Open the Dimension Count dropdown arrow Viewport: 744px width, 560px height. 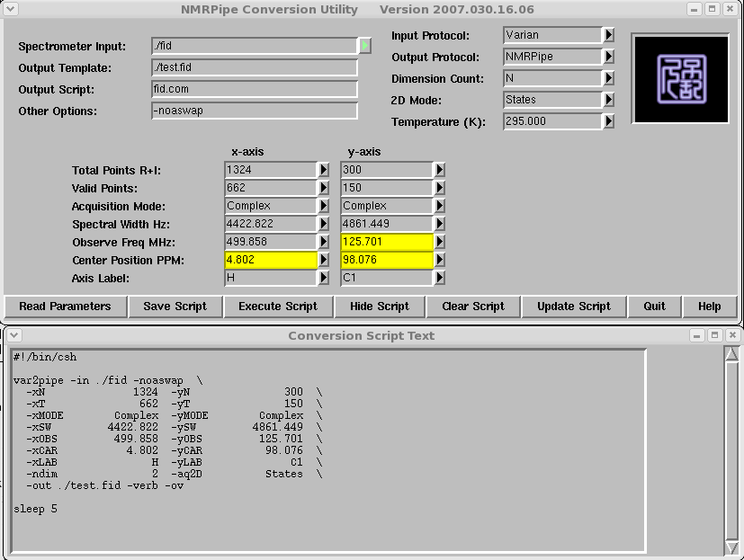point(608,78)
